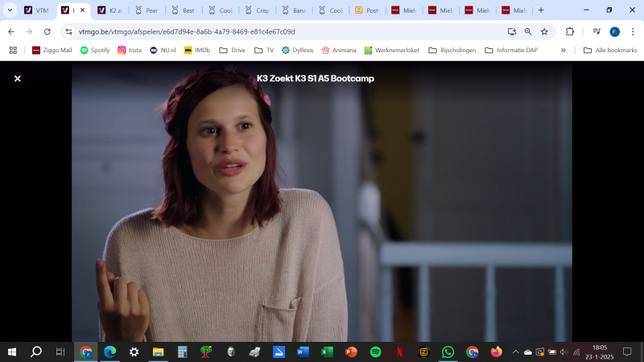644x362 pixels.
Task: Open the IMDb bookmark
Action: tap(197, 50)
